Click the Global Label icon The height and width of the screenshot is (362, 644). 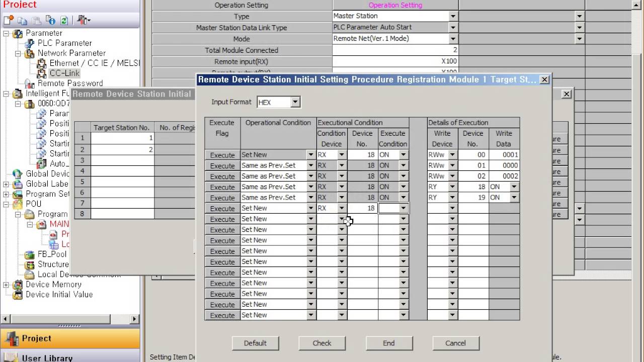(x=18, y=184)
